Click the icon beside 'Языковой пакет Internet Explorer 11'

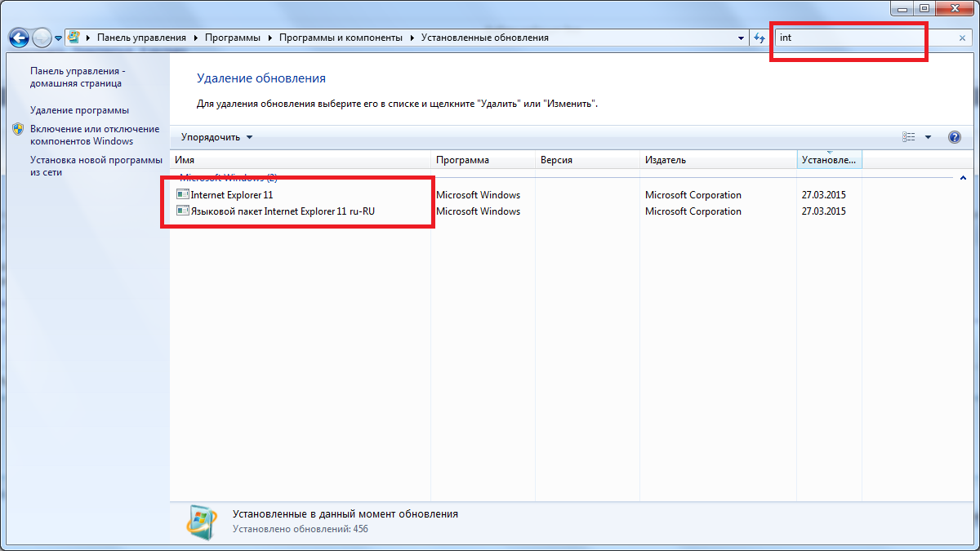click(183, 211)
